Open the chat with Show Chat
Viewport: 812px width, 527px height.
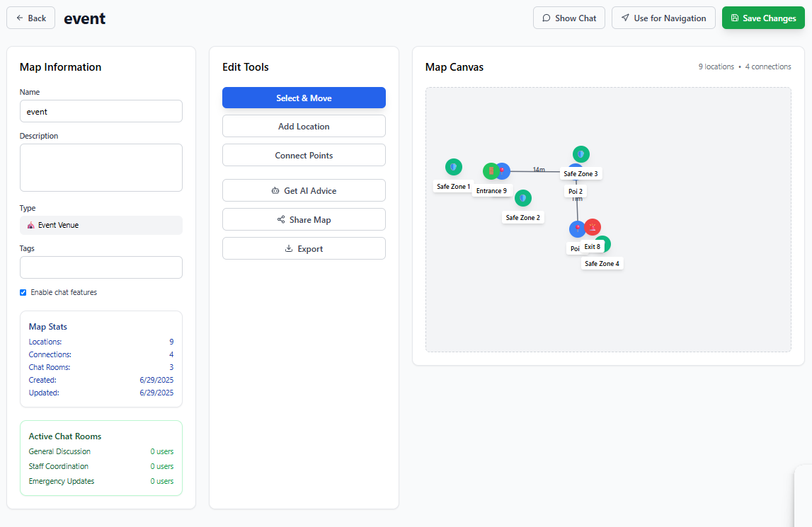tap(568, 18)
